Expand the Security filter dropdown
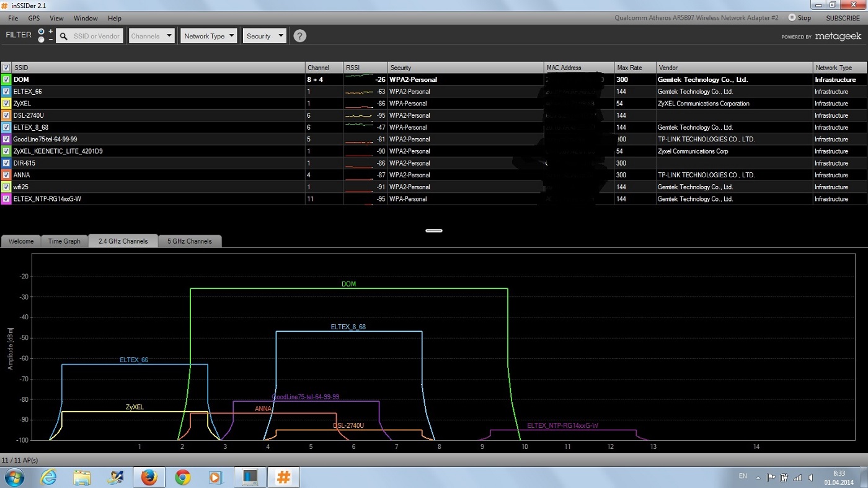Screen dimensions: 868x488 265,36
